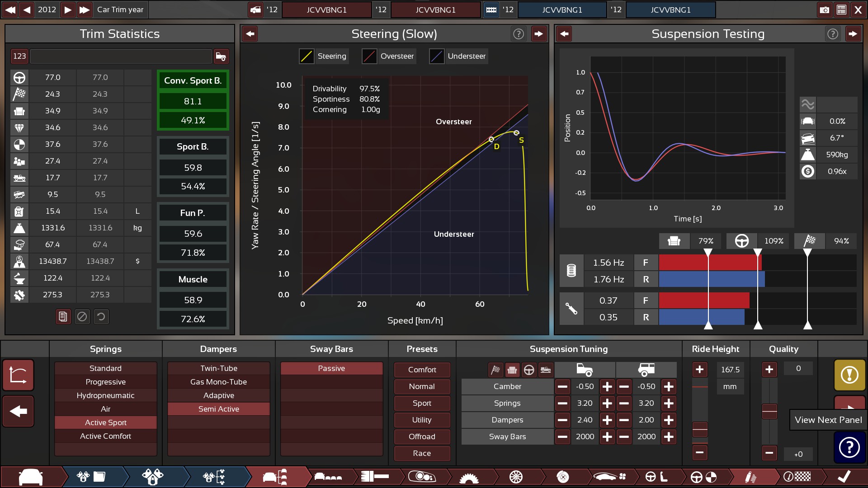Open the trim selection tab with car list icon
868x488 pixels.
click(275, 477)
